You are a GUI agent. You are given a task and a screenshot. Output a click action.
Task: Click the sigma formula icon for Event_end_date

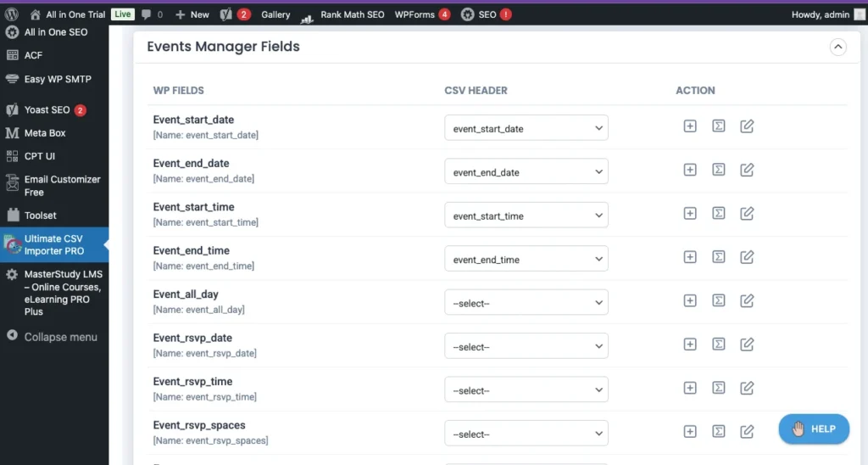point(718,170)
